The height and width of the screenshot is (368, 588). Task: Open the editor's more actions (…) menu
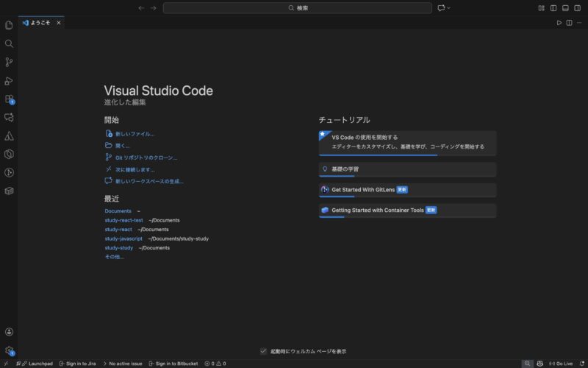tap(579, 23)
